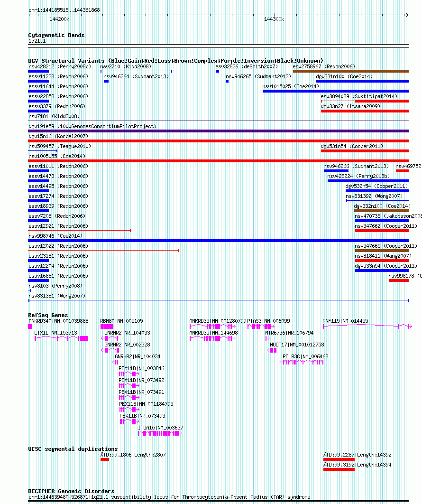
Task: Click the nsv946266 (Sudmant2013) label
Action: pyautogui.click(x=356, y=166)
